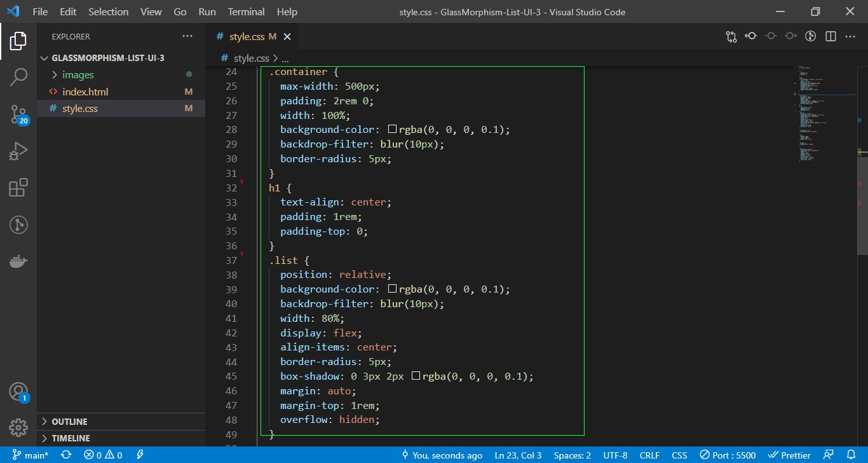This screenshot has width=868, height=463.
Task: Open the Extensions view
Action: (x=18, y=188)
